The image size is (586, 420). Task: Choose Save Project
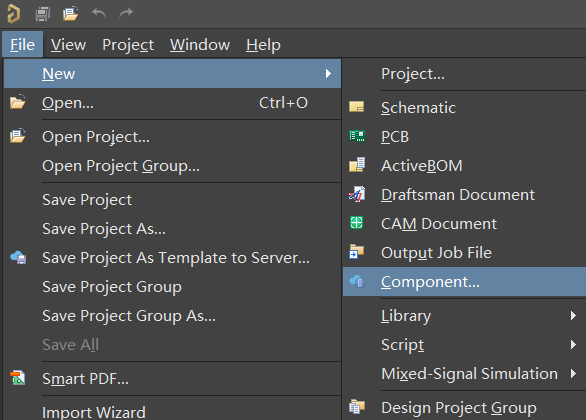coord(172,200)
